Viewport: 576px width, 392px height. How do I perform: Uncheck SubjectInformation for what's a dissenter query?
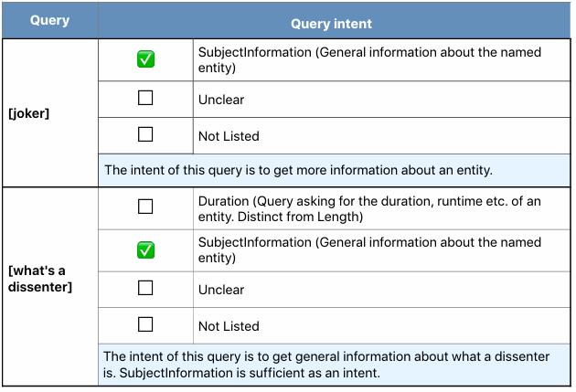(x=145, y=250)
